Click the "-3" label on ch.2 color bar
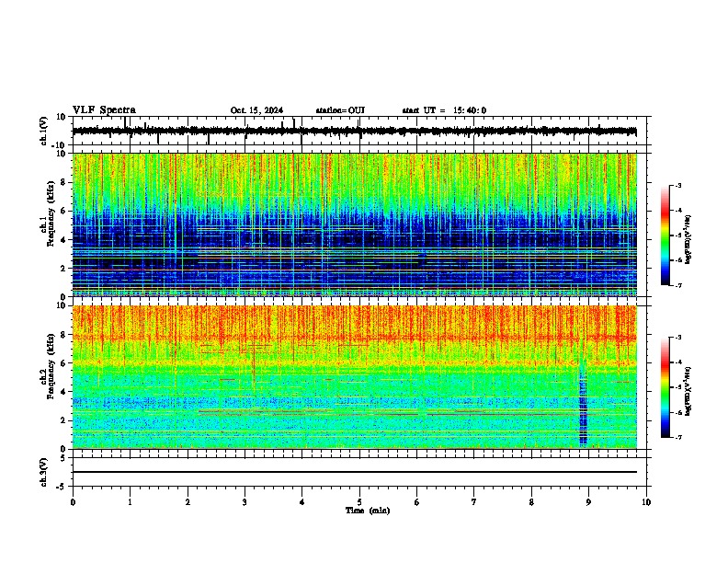Viewport: 728px width, 563px height. coord(678,338)
